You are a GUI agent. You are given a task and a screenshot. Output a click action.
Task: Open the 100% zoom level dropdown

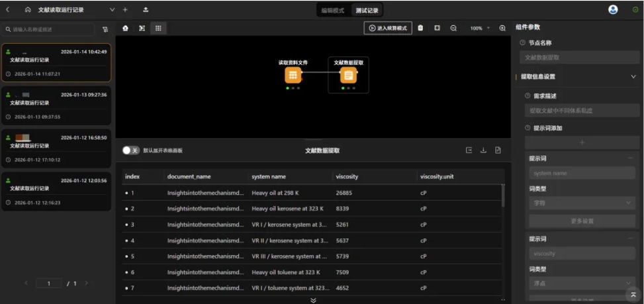tap(480, 28)
